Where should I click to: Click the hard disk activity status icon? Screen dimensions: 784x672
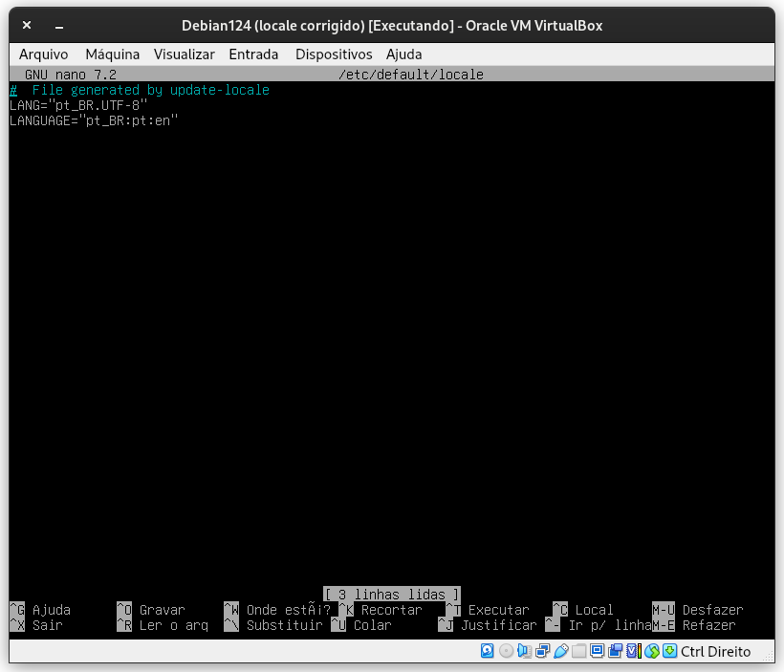tap(487, 651)
